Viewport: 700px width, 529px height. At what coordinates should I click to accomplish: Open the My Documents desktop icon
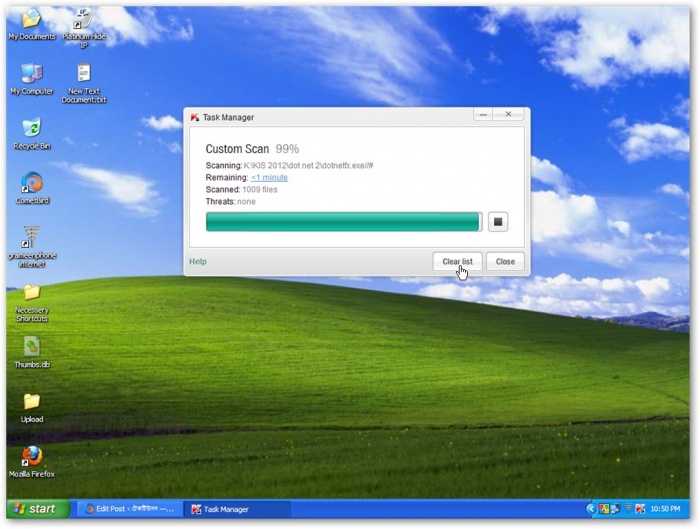(32, 25)
